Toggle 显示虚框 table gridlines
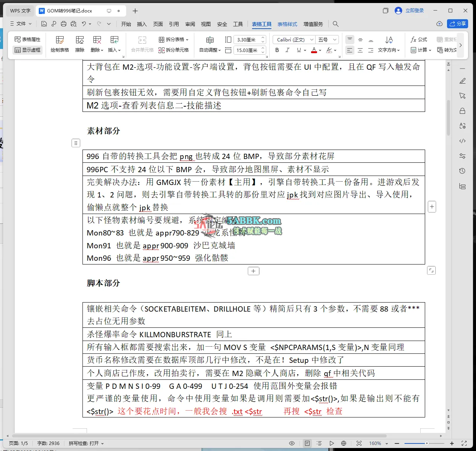 [27, 50]
